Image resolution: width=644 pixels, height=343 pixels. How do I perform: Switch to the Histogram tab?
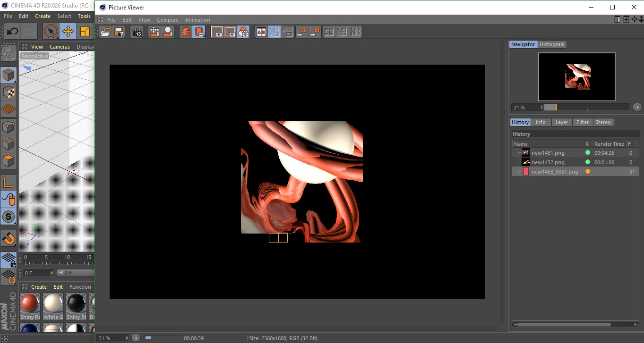[552, 44]
